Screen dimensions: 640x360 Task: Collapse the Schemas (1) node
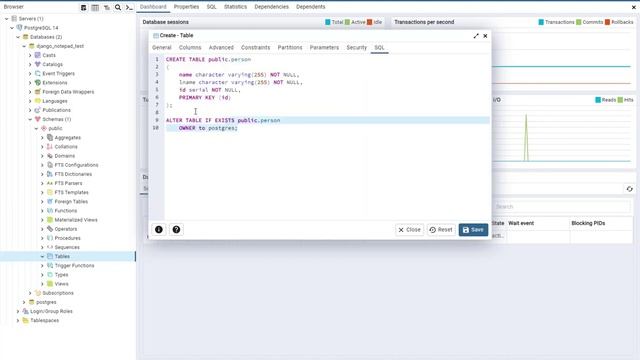(x=30, y=119)
